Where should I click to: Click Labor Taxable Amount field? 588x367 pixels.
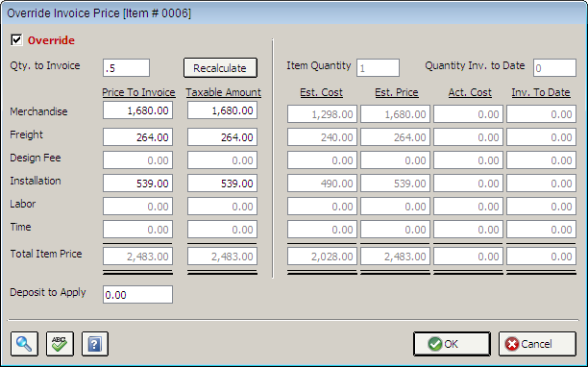222,207
